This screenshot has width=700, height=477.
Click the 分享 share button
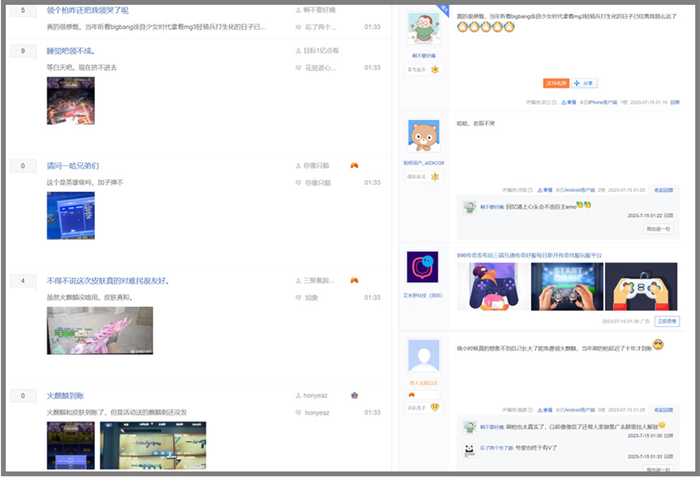pos(588,83)
